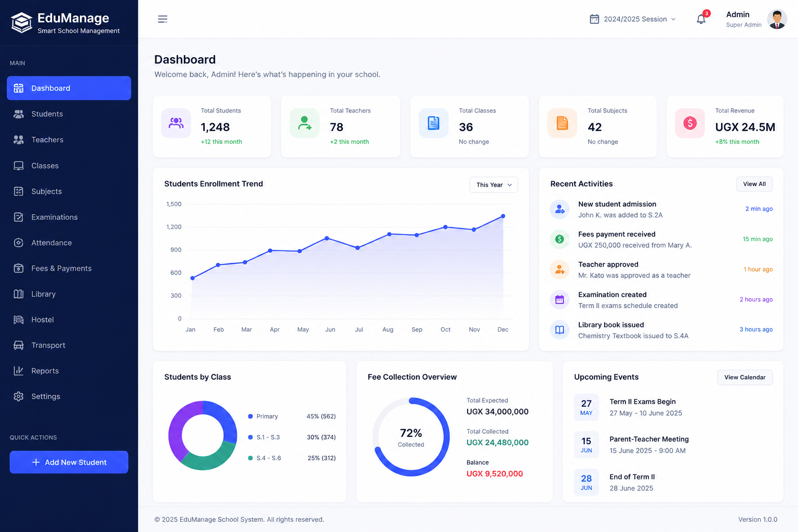The height and width of the screenshot is (532, 798).
Task: Click the Total Students card icon
Action: 176,123
